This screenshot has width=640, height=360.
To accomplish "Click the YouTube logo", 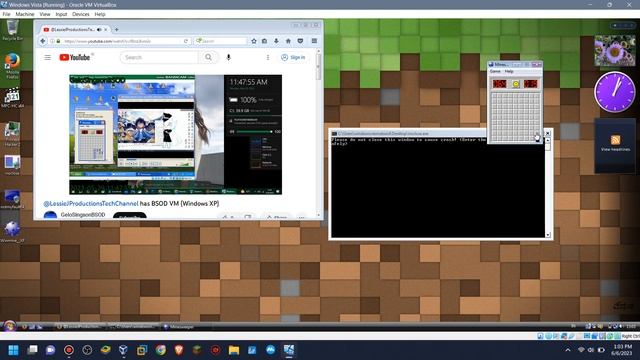I will (75, 58).
